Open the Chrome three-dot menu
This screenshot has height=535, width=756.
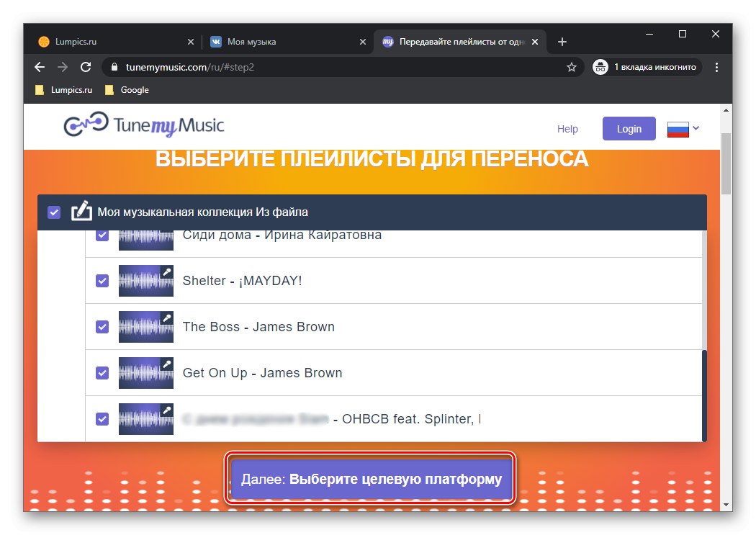[x=716, y=66]
